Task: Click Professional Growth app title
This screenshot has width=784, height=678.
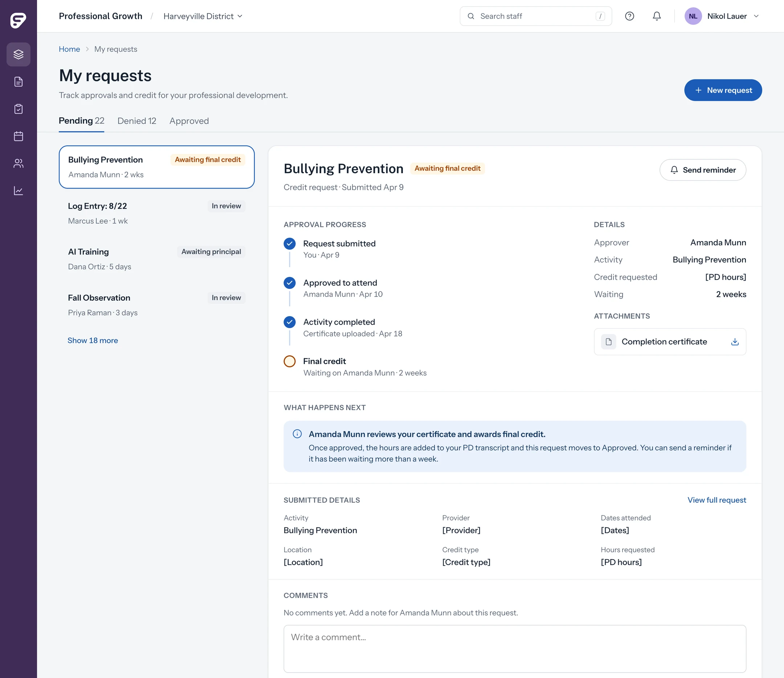Action: tap(101, 16)
